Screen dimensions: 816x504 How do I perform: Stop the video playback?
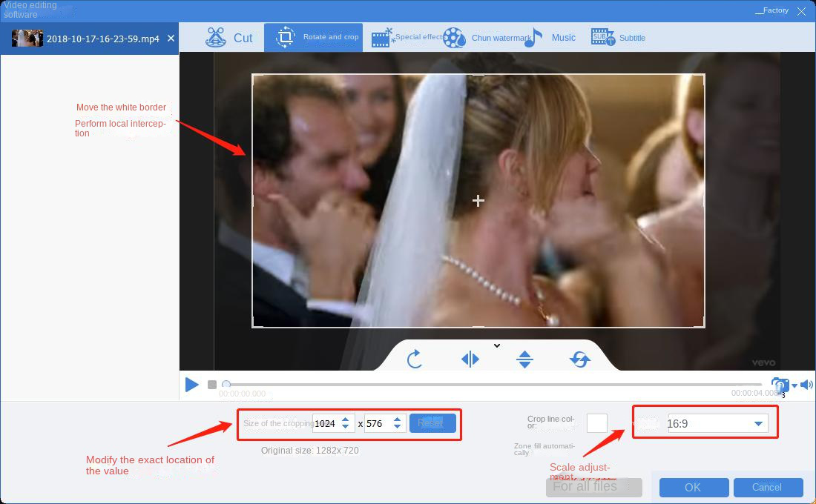[212, 385]
